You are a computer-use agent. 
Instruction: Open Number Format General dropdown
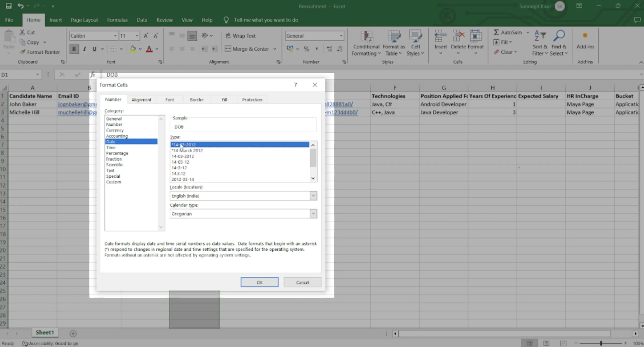pyautogui.click(x=341, y=36)
